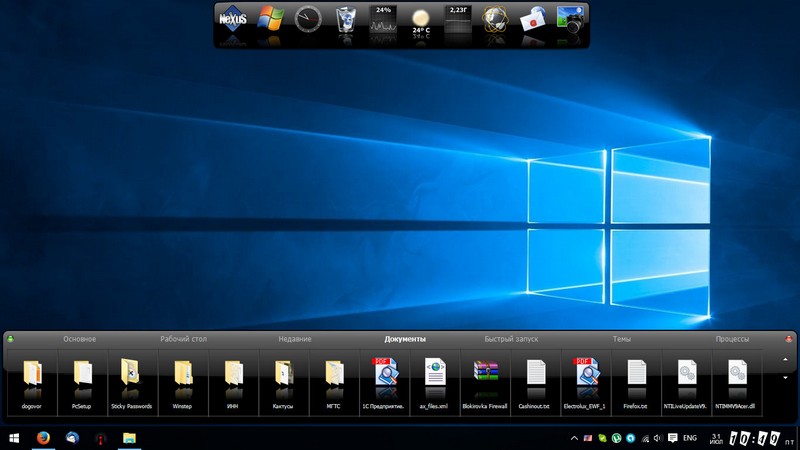Image resolution: width=800 pixels, height=450 pixels.
Task: Open the Recycle Bin in Nexus dock
Action: [345, 20]
